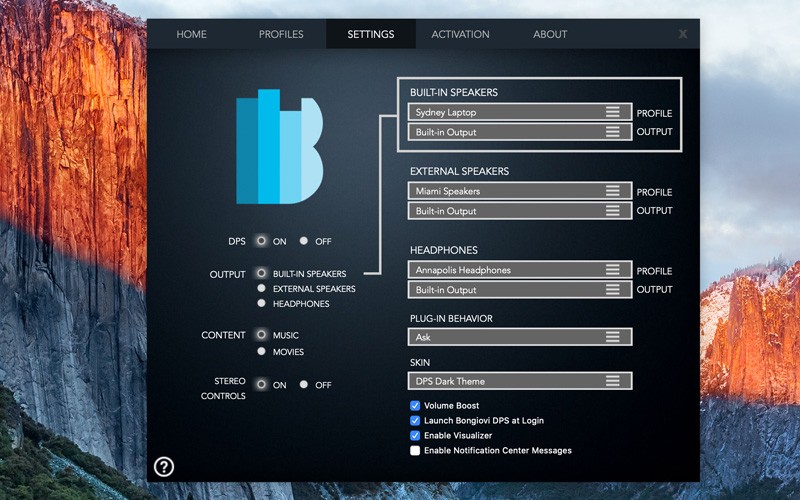This screenshot has height=500, width=800.
Task: Click the Content label text
Action: pos(223,335)
